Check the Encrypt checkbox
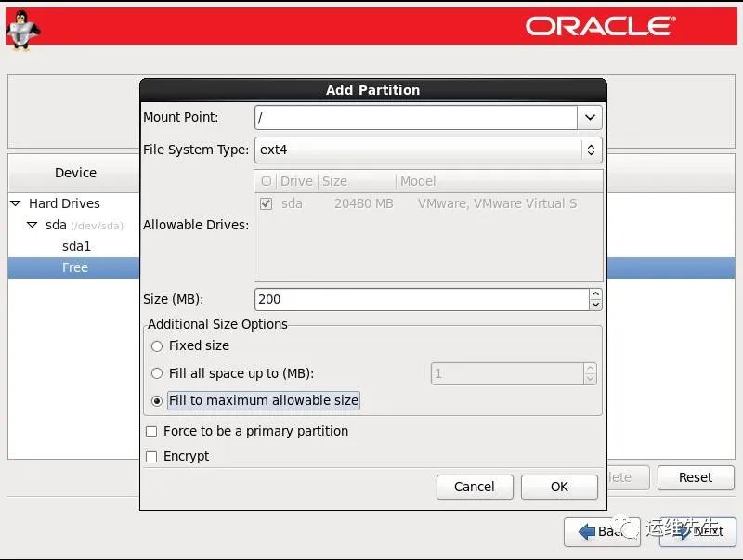The width and height of the screenshot is (743, 560). pyautogui.click(x=151, y=457)
